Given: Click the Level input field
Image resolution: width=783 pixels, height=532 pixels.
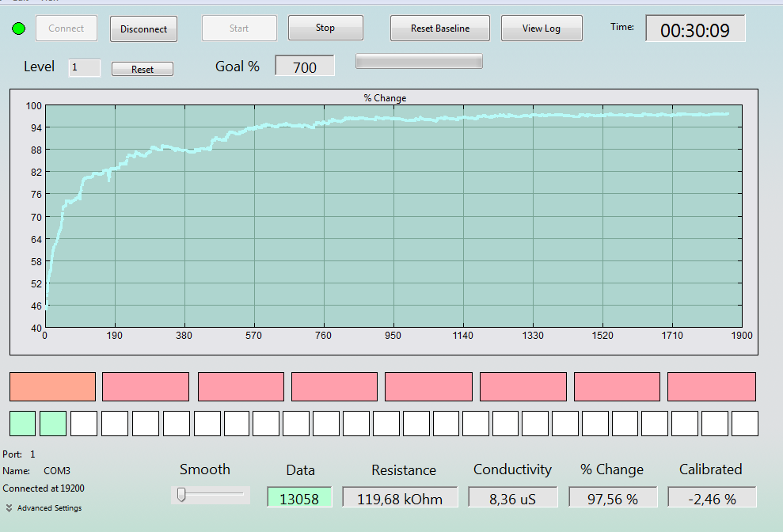Looking at the screenshot, I should pyautogui.click(x=85, y=67).
